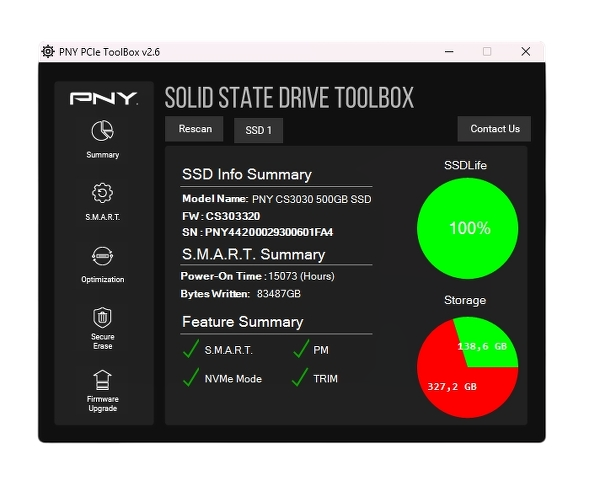
Task: Click the NVMe Mode feature checkmark
Action: coord(191,377)
